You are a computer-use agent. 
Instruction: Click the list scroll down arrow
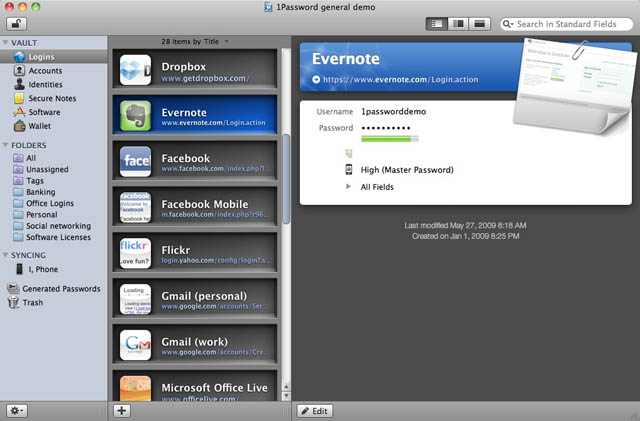(286, 395)
